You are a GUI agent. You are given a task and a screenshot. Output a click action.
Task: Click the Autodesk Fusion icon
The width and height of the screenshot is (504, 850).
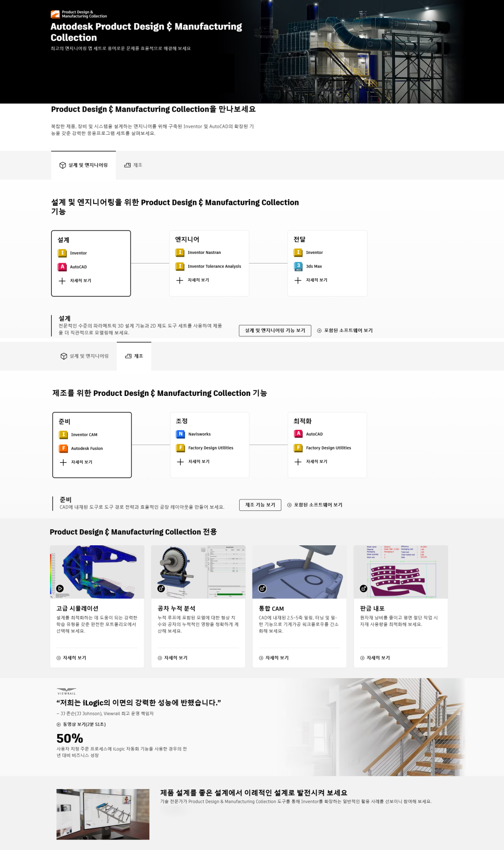coord(64,448)
